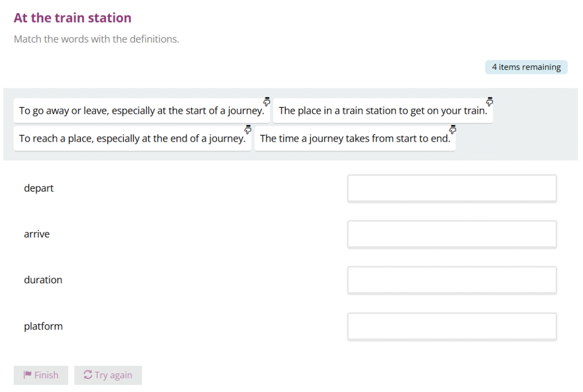Click the Try again button text

[113, 375]
